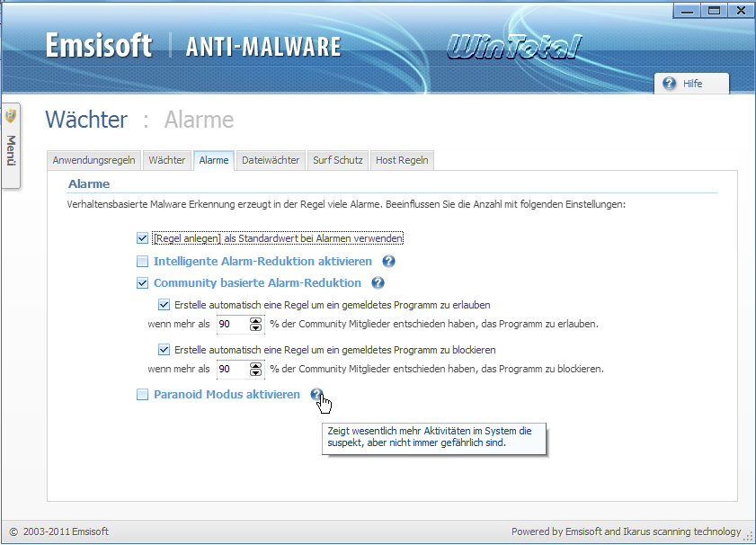Click help icon next to Paranoid Modus
Image resolution: width=756 pixels, height=545 pixels.
(316, 395)
